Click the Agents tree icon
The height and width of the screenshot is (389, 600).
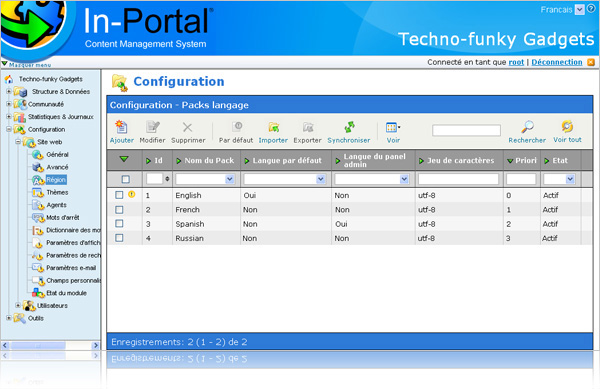pos(38,205)
